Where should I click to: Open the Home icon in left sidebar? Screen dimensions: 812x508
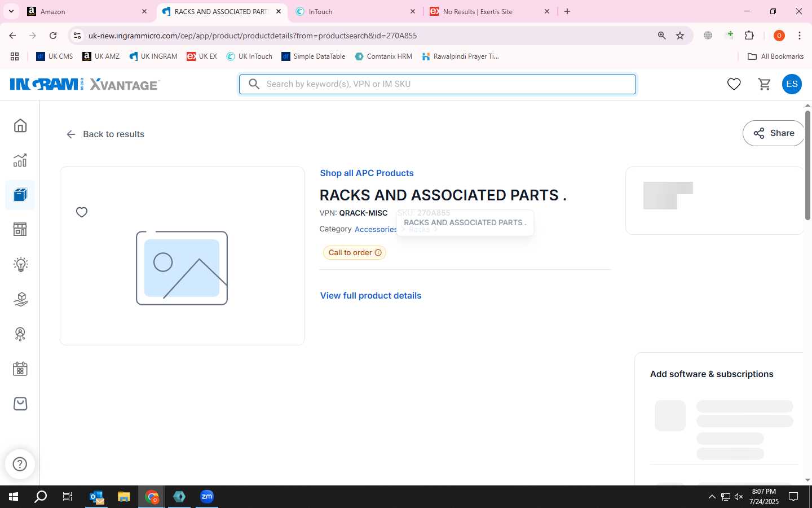[x=20, y=125]
